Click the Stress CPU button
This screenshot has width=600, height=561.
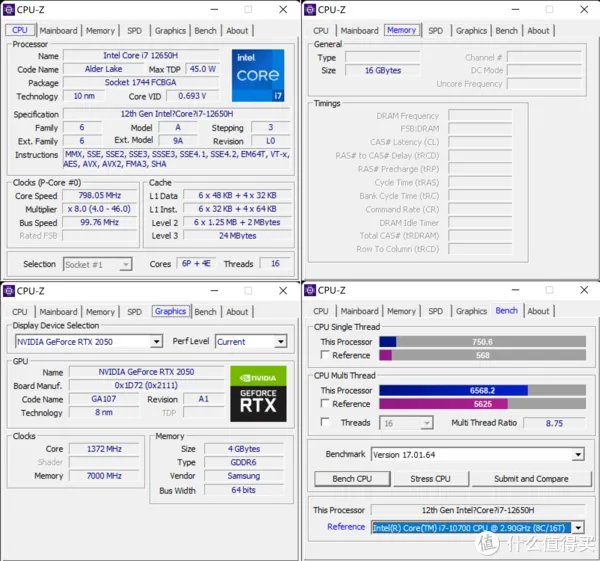tap(430, 479)
